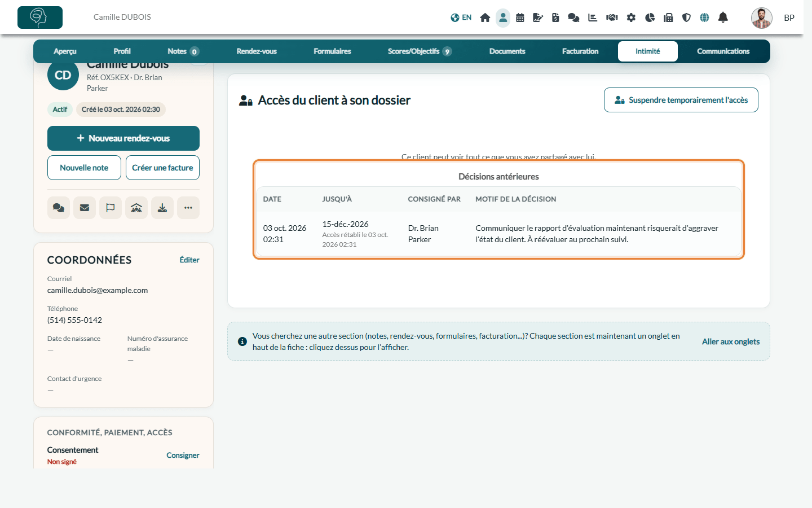
Task: Switch to the Aperçu tab
Action: coord(65,51)
